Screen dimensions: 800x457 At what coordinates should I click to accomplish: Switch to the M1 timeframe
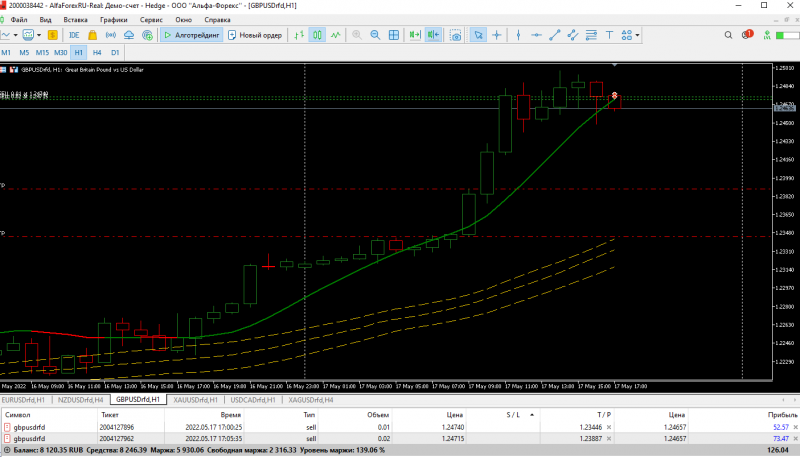click(x=6, y=53)
